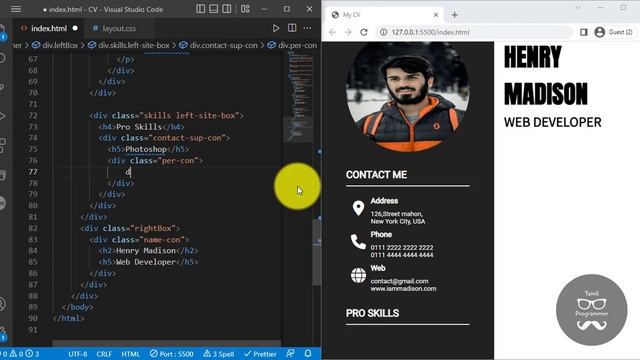Close the My CV browser tab
Viewport: 640px width, 360px height.
(x=436, y=15)
